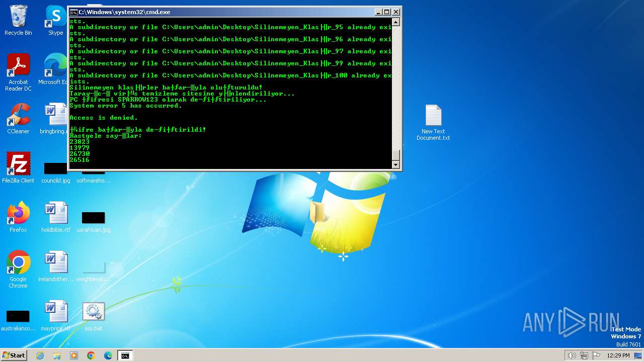644x362 pixels.
Task: Click cmd scrollbar up arrow
Action: point(395,22)
